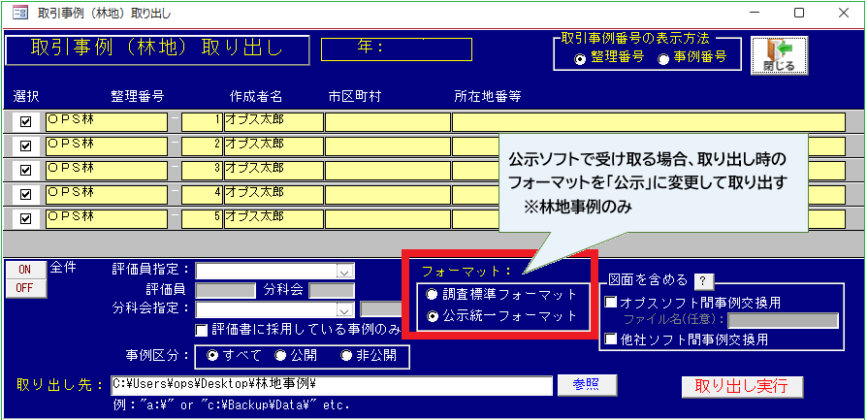Select 公開 in 事例区分
868x420 pixels.
tap(280, 356)
